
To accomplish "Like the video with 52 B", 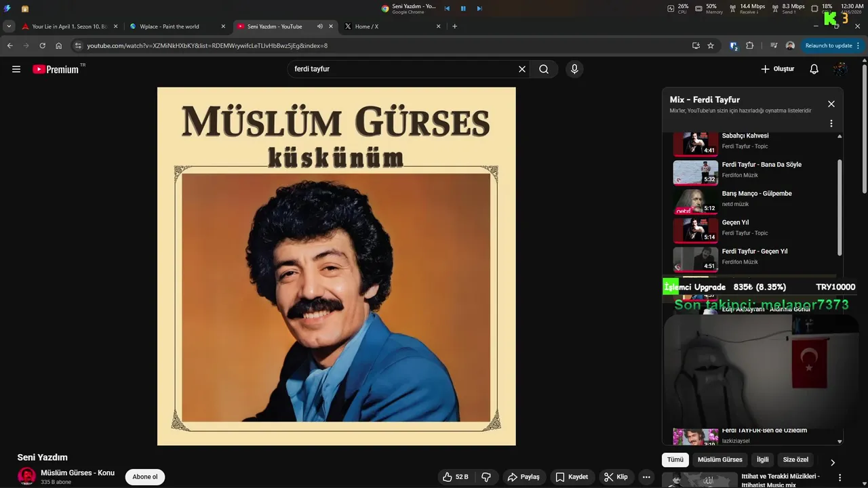I will click(455, 477).
